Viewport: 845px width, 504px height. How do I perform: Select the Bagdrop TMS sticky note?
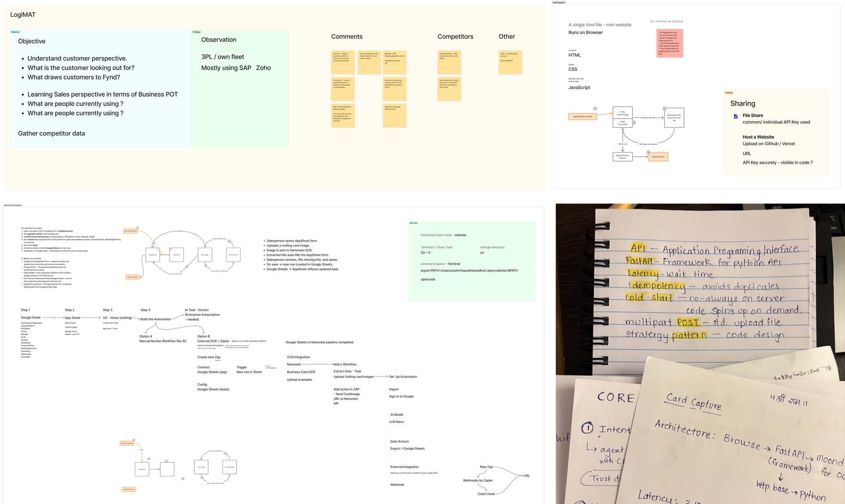point(394,62)
